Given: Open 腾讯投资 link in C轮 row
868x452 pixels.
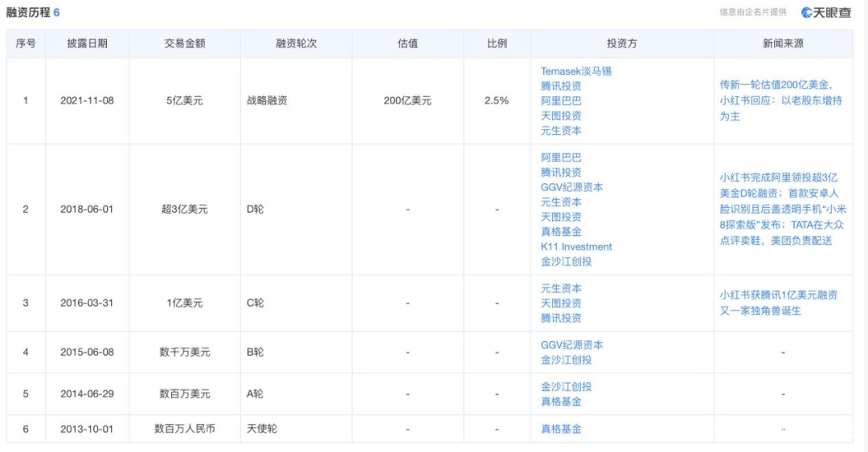Looking at the screenshot, I should tap(561, 318).
